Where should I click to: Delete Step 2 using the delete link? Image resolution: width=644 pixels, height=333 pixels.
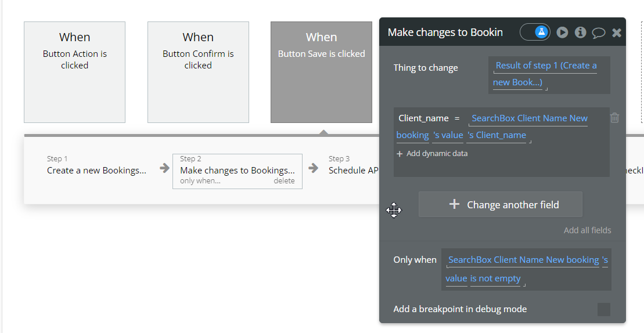point(284,181)
